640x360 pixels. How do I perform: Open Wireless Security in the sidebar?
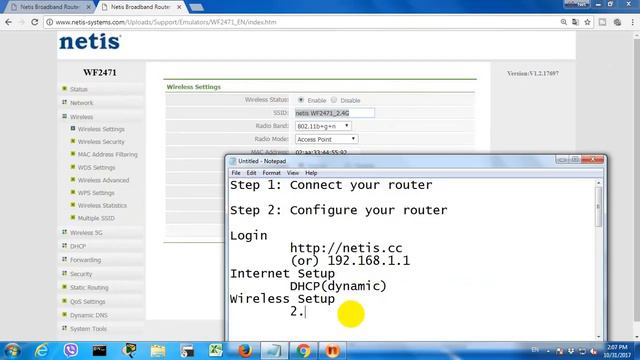(x=101, y=142)
